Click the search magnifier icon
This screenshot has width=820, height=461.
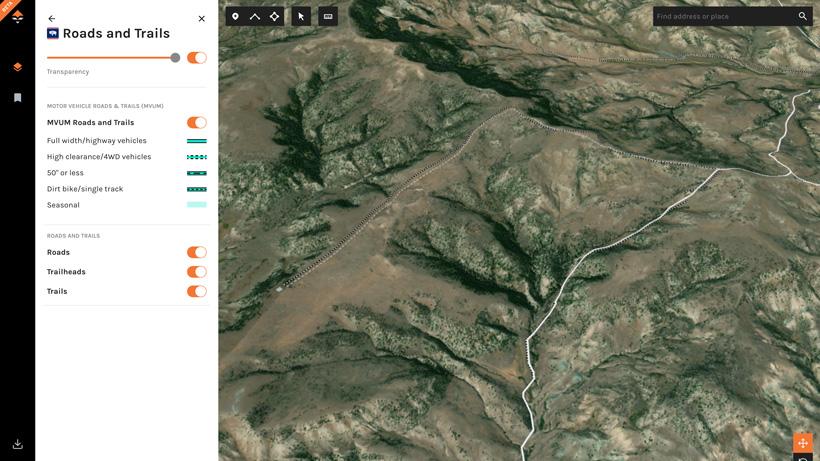(802, 16)
